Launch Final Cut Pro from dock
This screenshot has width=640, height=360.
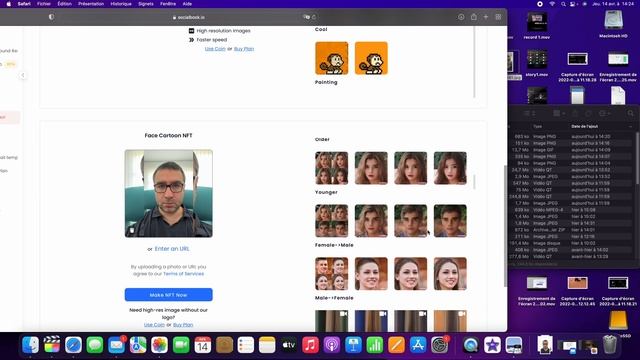tap(52, 345)
